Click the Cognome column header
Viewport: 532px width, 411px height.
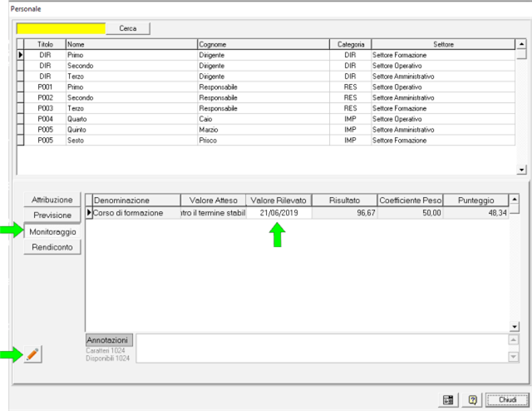(263, 43)
